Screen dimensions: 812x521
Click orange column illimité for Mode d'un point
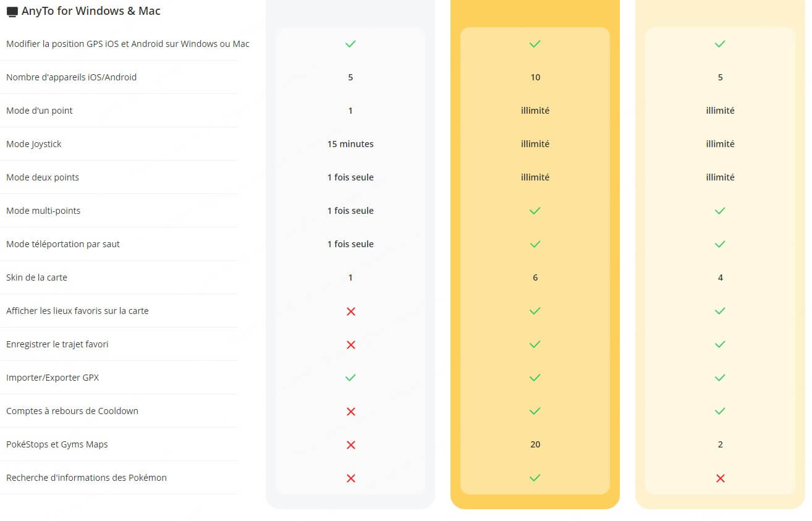[x=535, y=111]
